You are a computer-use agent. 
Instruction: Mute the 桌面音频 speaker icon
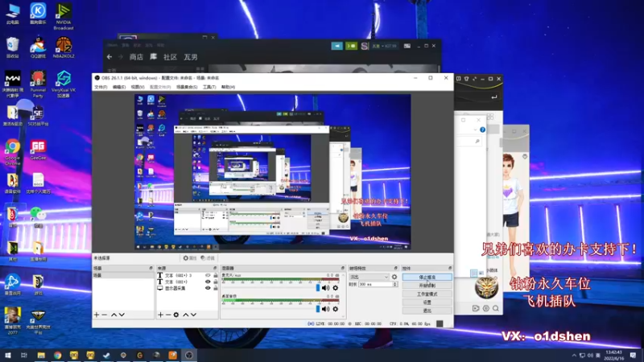tap(326, 309)
